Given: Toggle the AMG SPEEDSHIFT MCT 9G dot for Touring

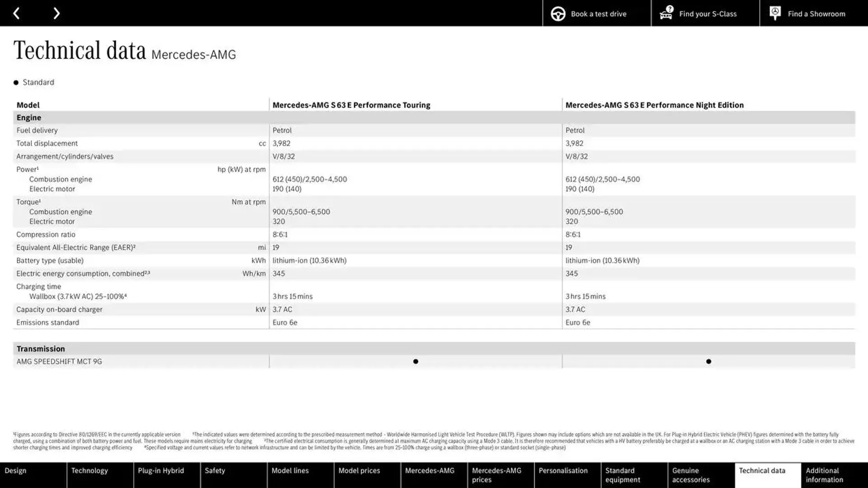Looking at the screenshot, I should (x=415, y=361).
